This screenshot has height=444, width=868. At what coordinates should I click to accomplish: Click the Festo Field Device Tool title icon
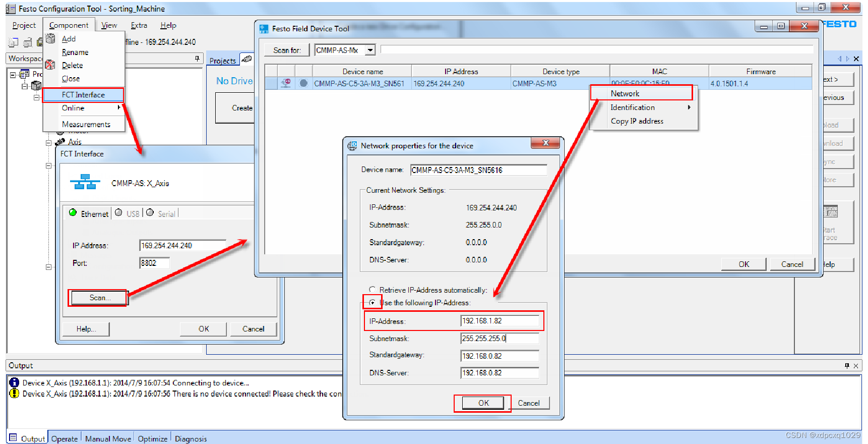[x=264, y=29]
